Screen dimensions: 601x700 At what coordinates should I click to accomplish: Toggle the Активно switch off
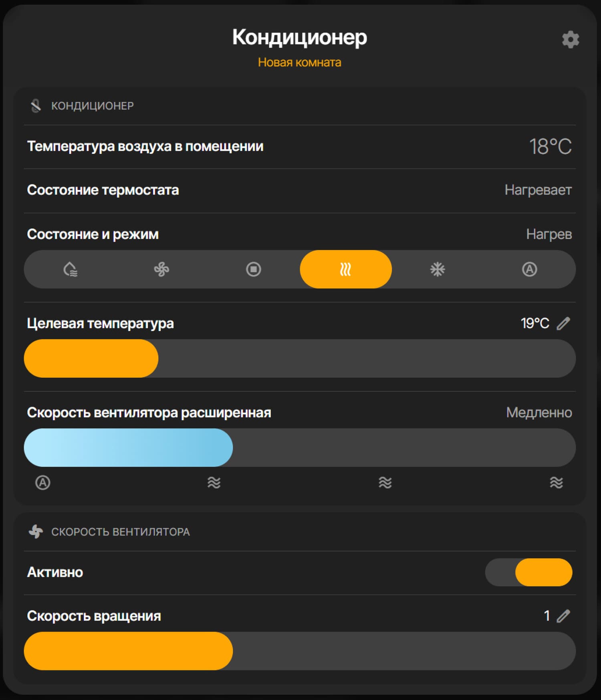pyautogui.click(x=529, y=573)
